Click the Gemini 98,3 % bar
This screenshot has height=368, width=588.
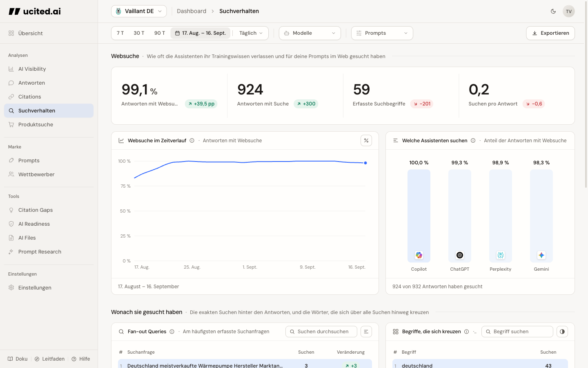click(541, 216)
